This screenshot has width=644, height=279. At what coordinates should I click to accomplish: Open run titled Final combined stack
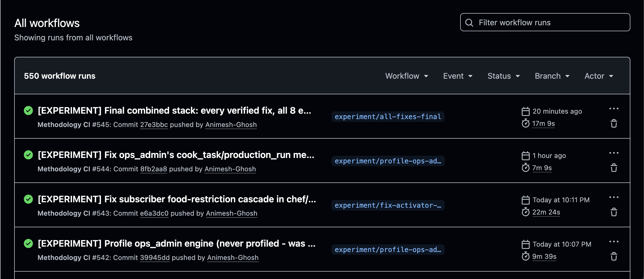coord(174,111)
